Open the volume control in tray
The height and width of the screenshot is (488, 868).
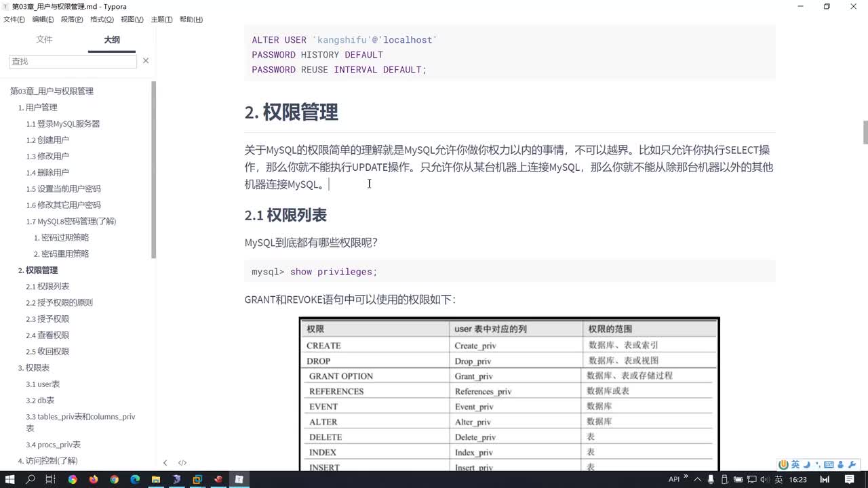click(765, 479)
